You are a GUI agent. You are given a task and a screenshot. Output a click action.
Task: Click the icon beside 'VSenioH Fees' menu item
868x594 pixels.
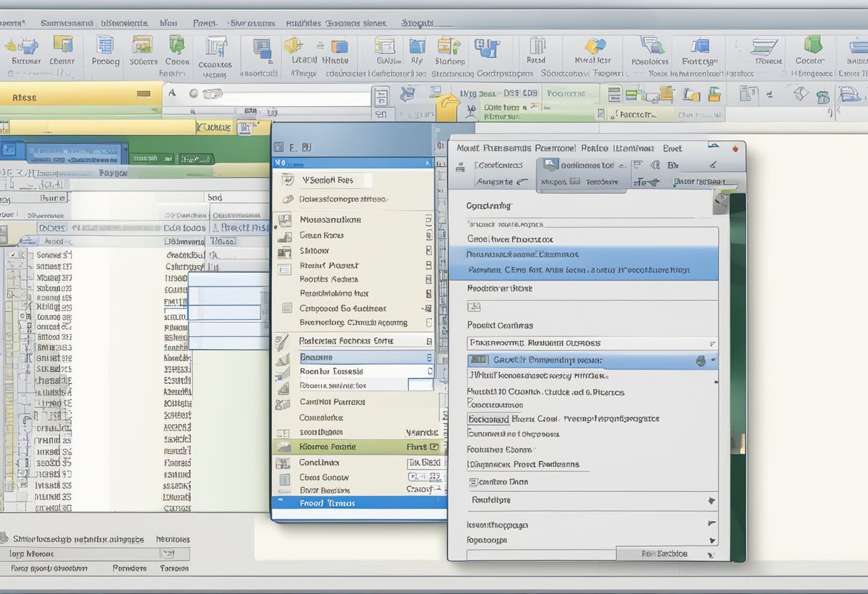[288, 181]
